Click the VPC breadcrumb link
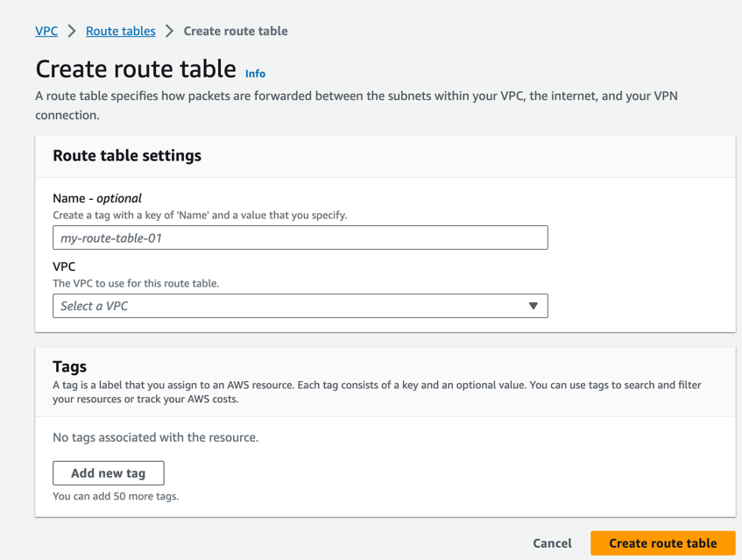 point(46,31)
